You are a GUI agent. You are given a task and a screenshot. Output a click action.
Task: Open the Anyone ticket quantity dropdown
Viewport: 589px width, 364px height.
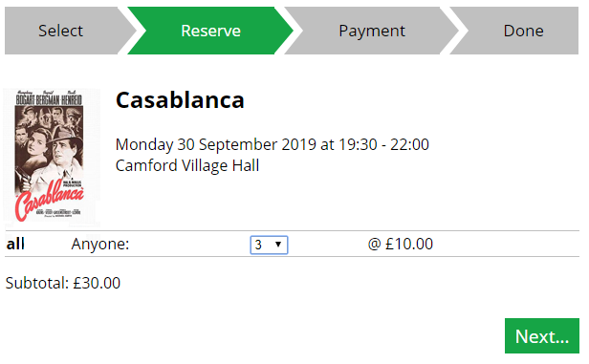point(269,245)
